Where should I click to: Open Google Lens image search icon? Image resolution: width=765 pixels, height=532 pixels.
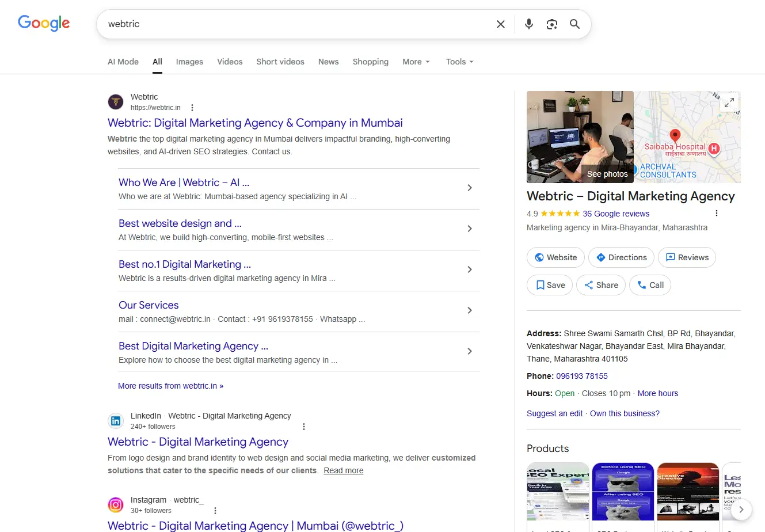(552, 24)
